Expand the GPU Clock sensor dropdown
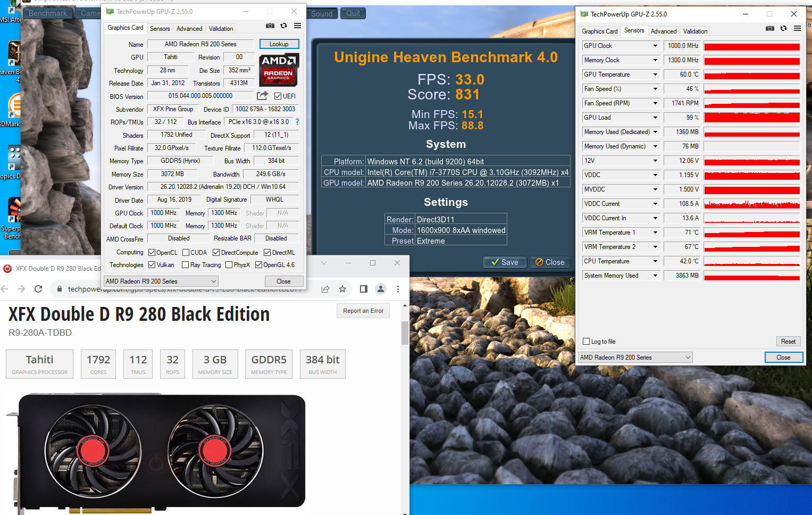The width and height of the screenshot is (812, 515). point(655,46)
